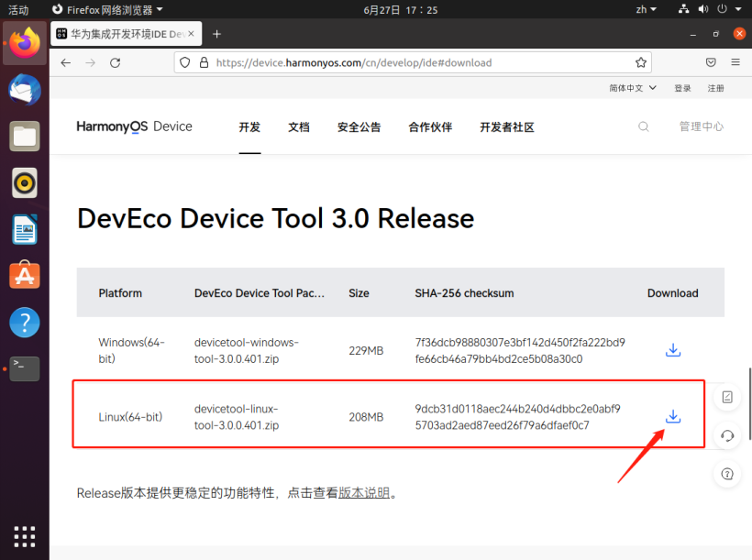Download the Linux 64-bit devicetool package
This screenshot has width=752, height=560.
coord(672,416)
